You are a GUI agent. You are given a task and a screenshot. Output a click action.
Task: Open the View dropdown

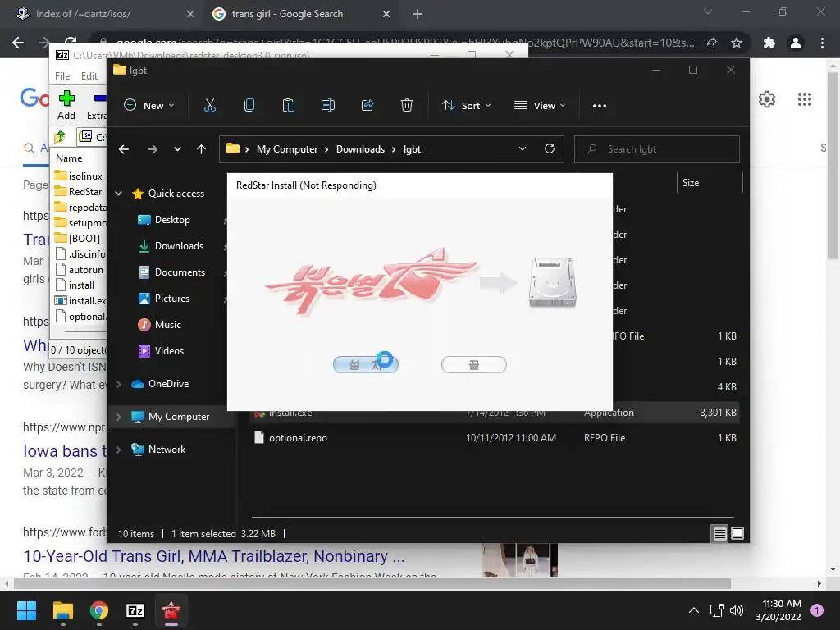(540, 106)
